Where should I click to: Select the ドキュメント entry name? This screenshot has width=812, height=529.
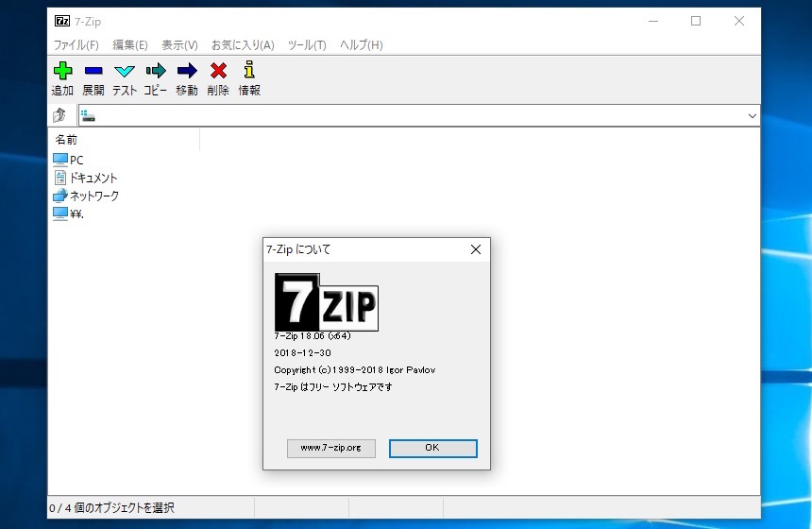click(93, 178)
